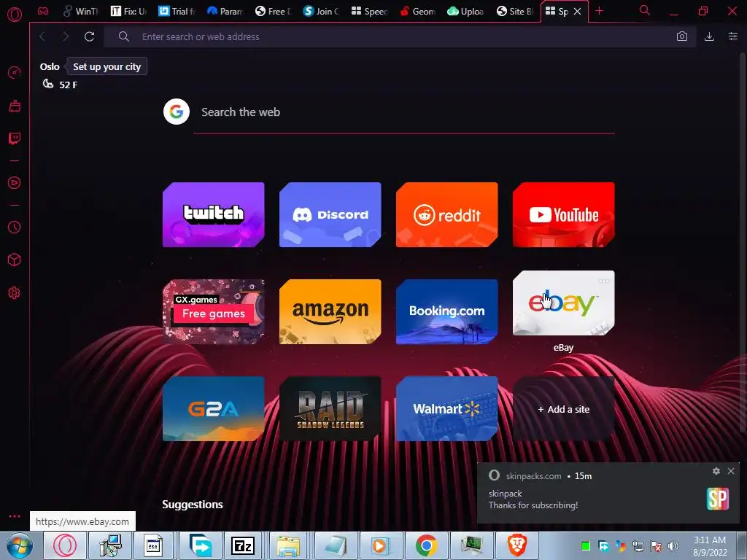Open the Easy setup menu icon

[x=733, y=36]
